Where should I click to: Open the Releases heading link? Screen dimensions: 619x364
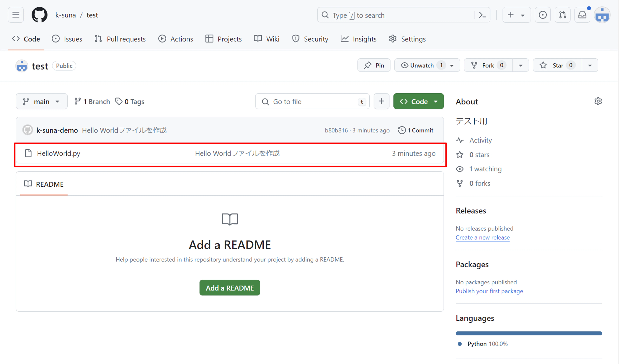click(x=471, y=211)
